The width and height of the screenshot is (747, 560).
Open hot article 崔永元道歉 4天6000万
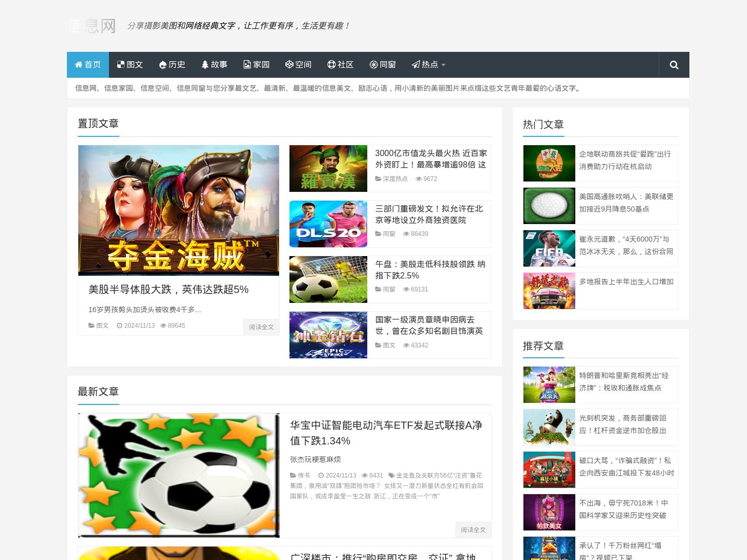(626, 245)
